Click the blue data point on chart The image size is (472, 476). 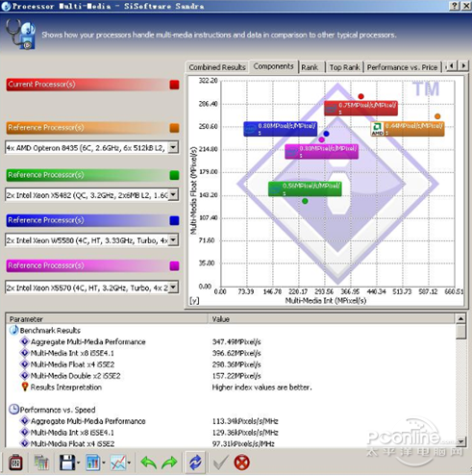pos(326,134)
